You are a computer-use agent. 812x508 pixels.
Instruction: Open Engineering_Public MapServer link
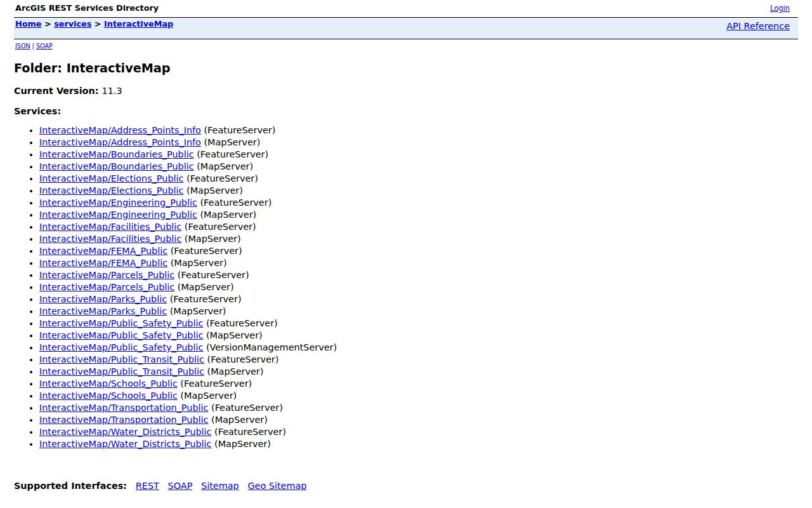point(118,215)
